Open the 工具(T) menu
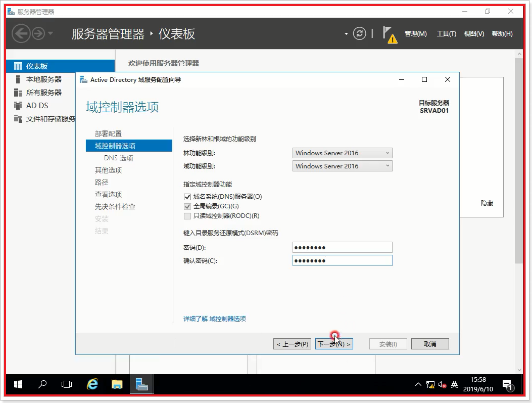The height and width of the screenshot is (403, 532). point(446,33)
